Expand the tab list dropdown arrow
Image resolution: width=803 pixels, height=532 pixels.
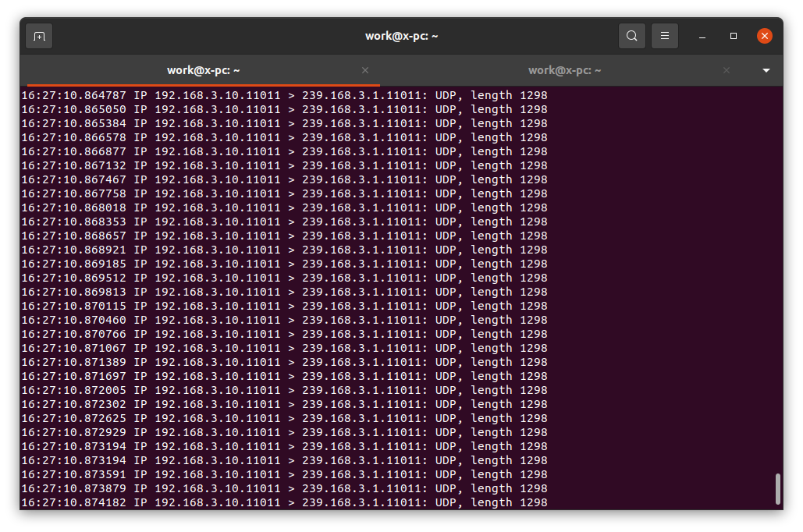pyautogui.click(x=766, y=70)
